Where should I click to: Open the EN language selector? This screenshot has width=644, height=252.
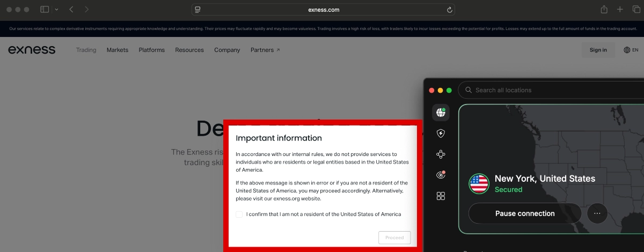[x=631, y=50]
